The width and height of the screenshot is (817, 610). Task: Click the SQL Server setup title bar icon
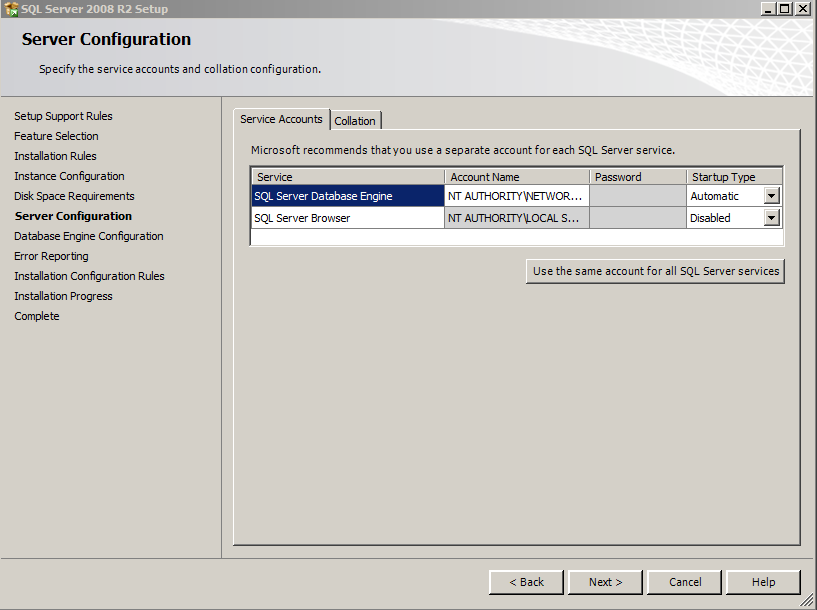coord(10,9)
